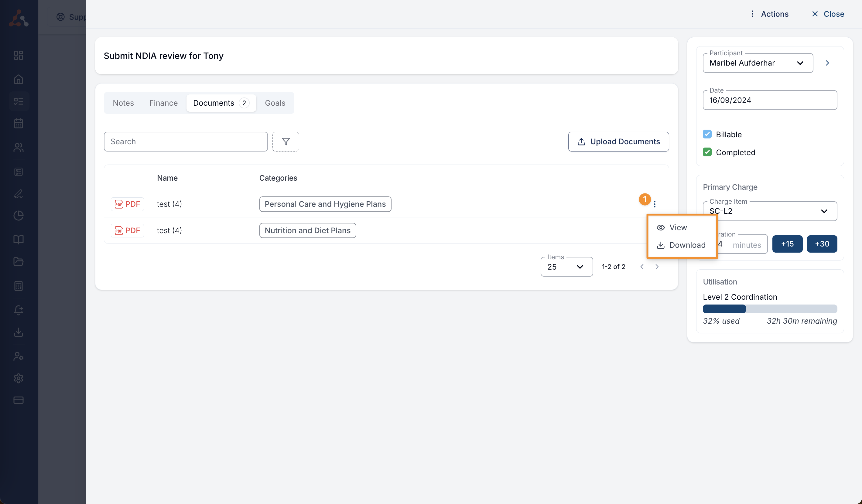Go to previous page of documents
The height and width of the screenshot is (504, 862).
[642, 267]
